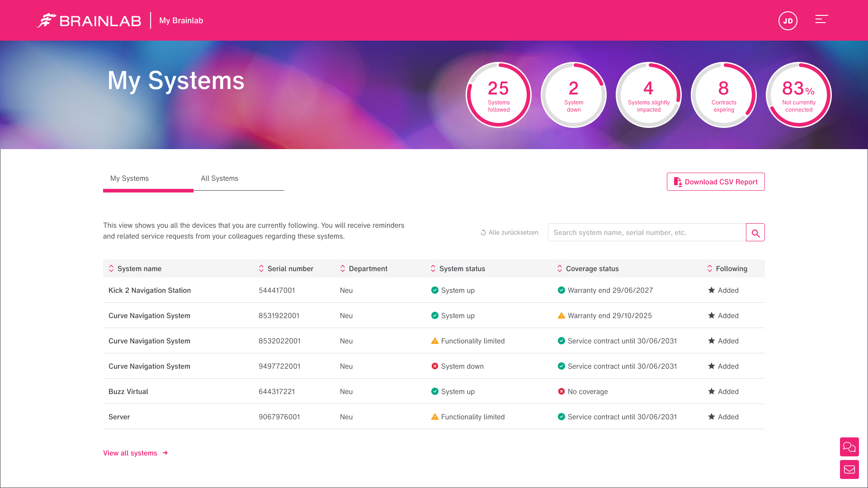Select serial number 544417001
Image resolution: width=868 pixels, height=488 pixels.
pos(277,290)
